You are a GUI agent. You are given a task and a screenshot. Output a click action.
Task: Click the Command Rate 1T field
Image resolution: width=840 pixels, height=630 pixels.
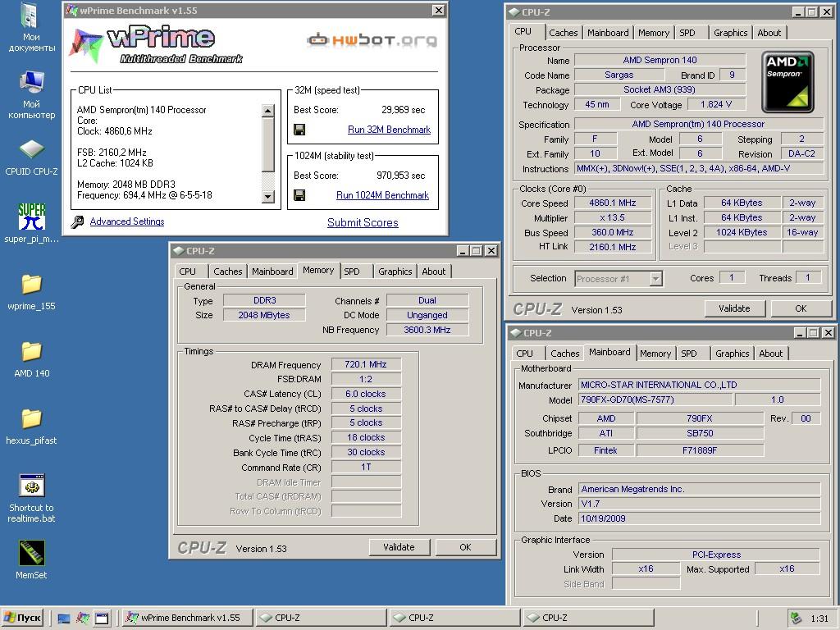tap(365, 467)
